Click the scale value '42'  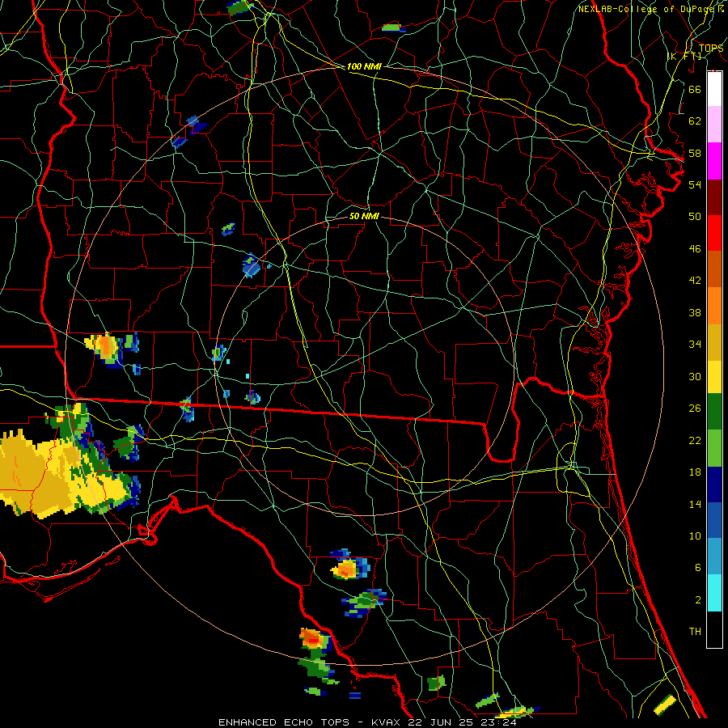[695, 281]
